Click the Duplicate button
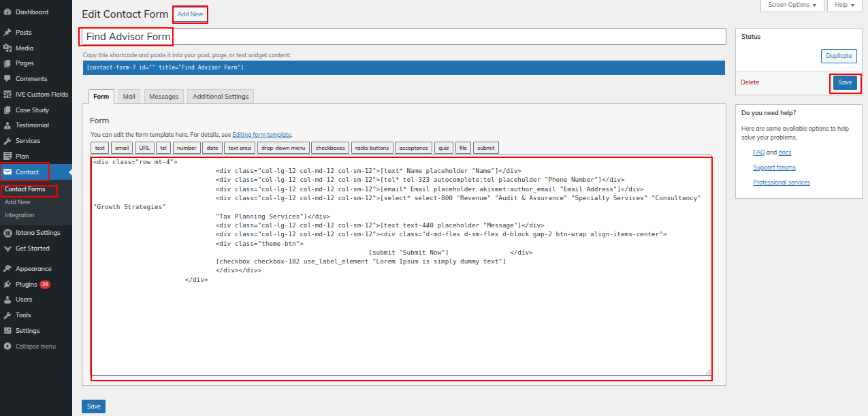The width and height of the screenshot is (868, 416). click(838, 56)
